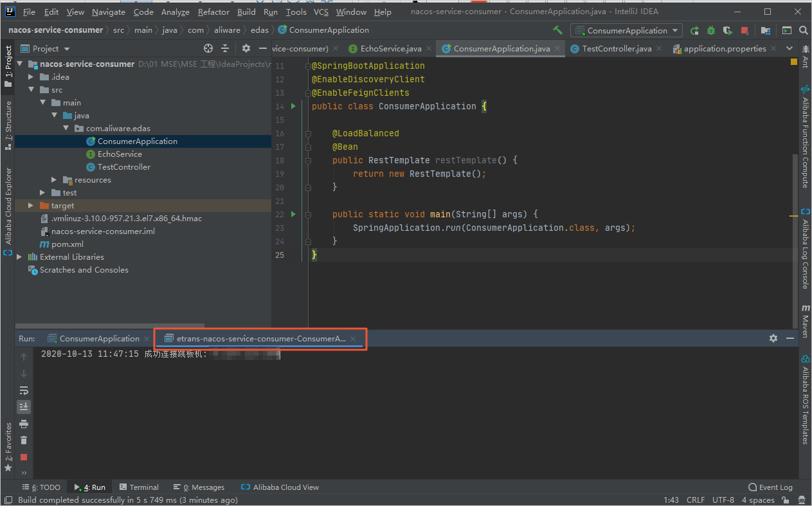
Task: Open the ConsumerApplication run configuration dropdown
Action: tap(626, 30)
